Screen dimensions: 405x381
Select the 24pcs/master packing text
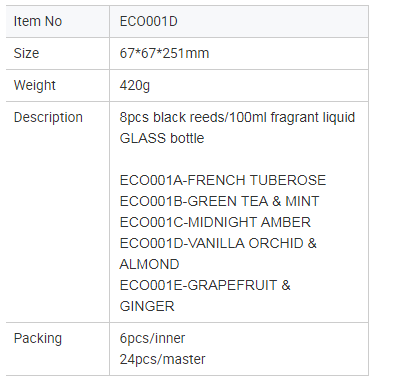162,360
